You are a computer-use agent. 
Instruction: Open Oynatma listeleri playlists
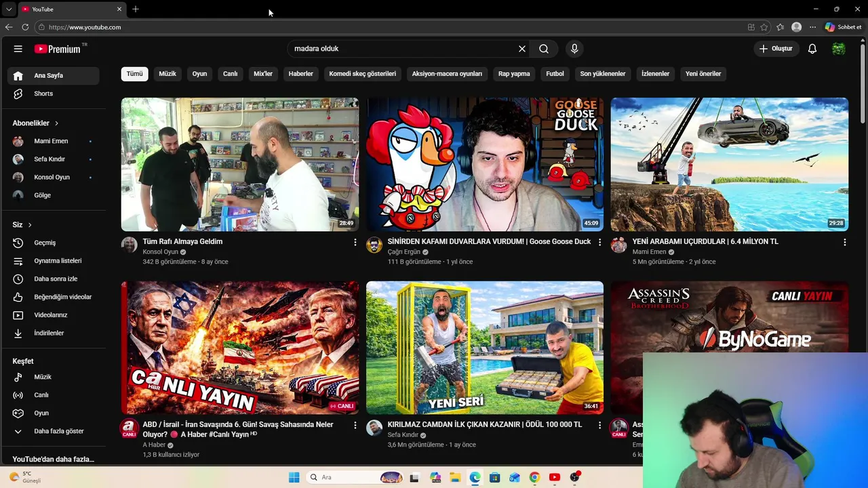(54, 261)
